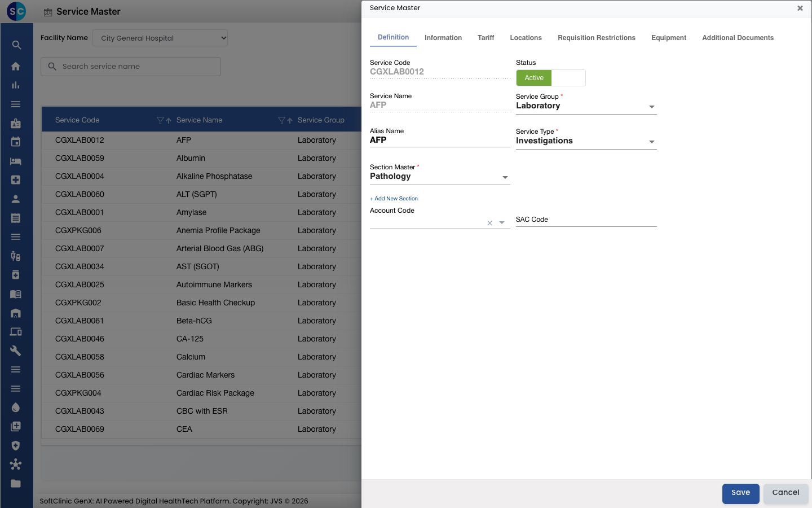This screenshot has width=812, height=508.
Task: Select service code CGXLAB0025
Action: click(80, 284)
